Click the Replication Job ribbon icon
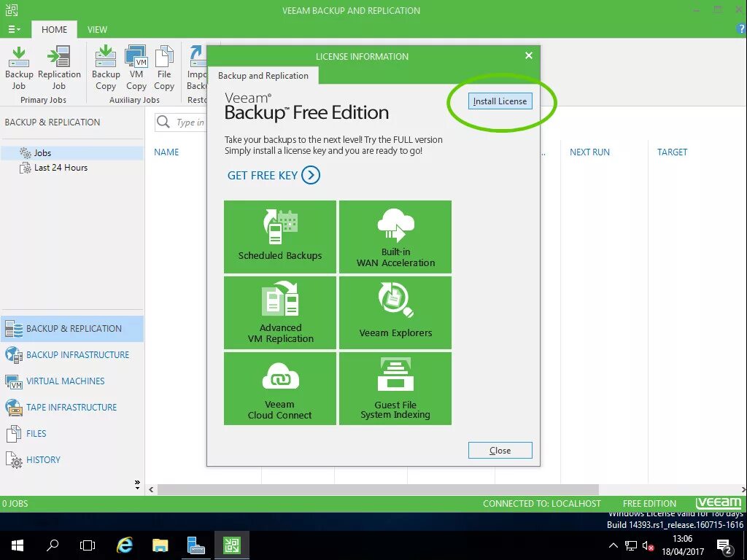 59,68
